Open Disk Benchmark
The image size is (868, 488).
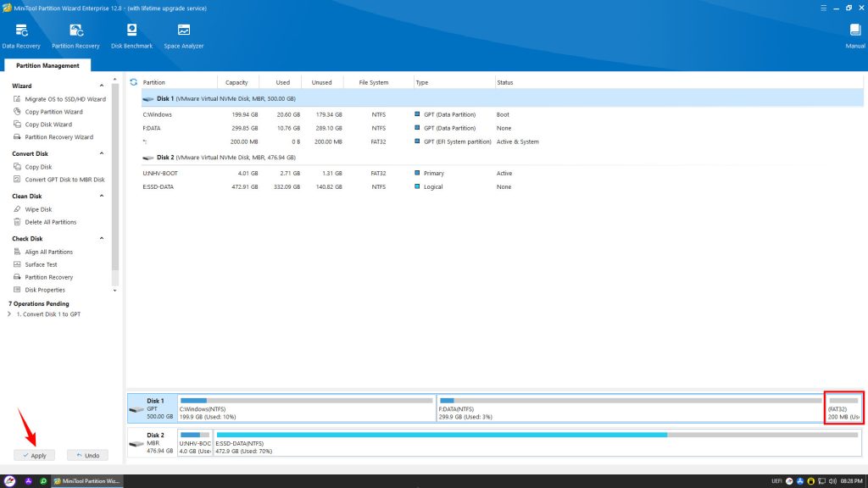tap(131, 36)
